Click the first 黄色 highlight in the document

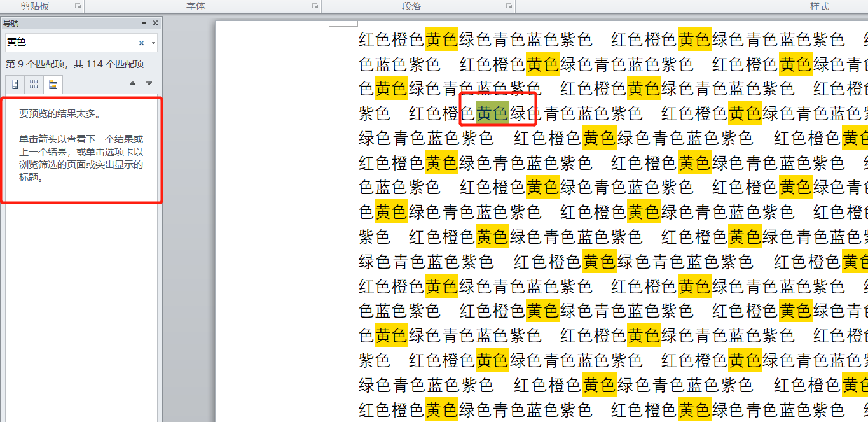(441, 39)
